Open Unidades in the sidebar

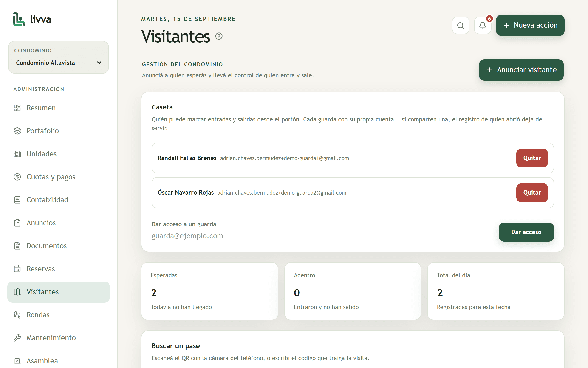pos(59,154)
